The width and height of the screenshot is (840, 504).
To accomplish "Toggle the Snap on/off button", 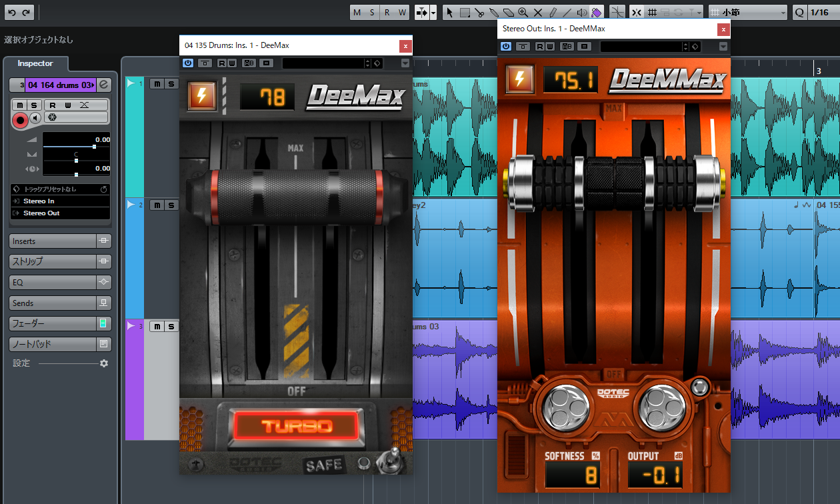I will click(x=637, y=12).
